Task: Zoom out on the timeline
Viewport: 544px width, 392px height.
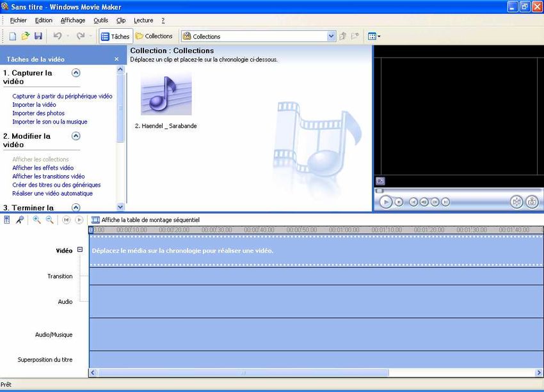Action: (49, 219)
